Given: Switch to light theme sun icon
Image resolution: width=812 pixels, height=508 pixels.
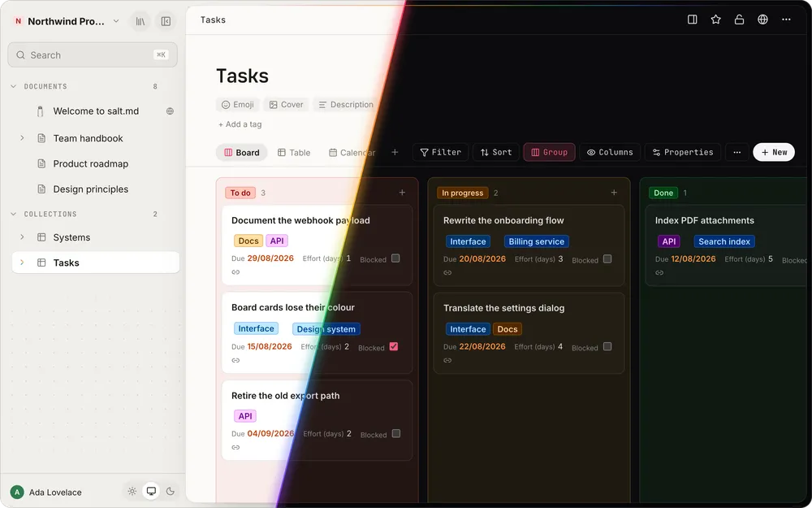Looking at the screenshot, I should click(x=132, y=492).
